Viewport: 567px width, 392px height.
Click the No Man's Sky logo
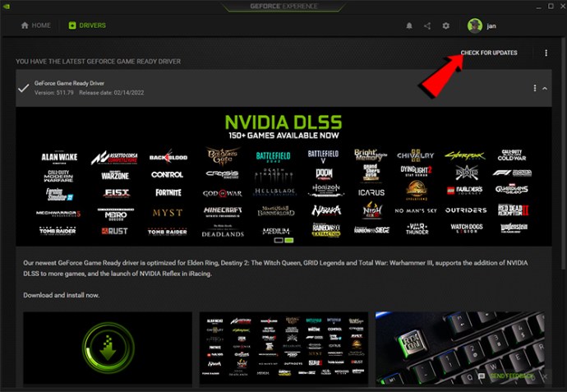click(416, 210)
